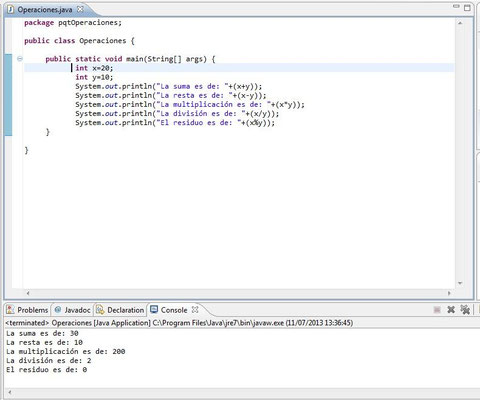Remove the launch with single X icon
The image size is (480, 400).
pyautogui.click(x=451, y=310)
